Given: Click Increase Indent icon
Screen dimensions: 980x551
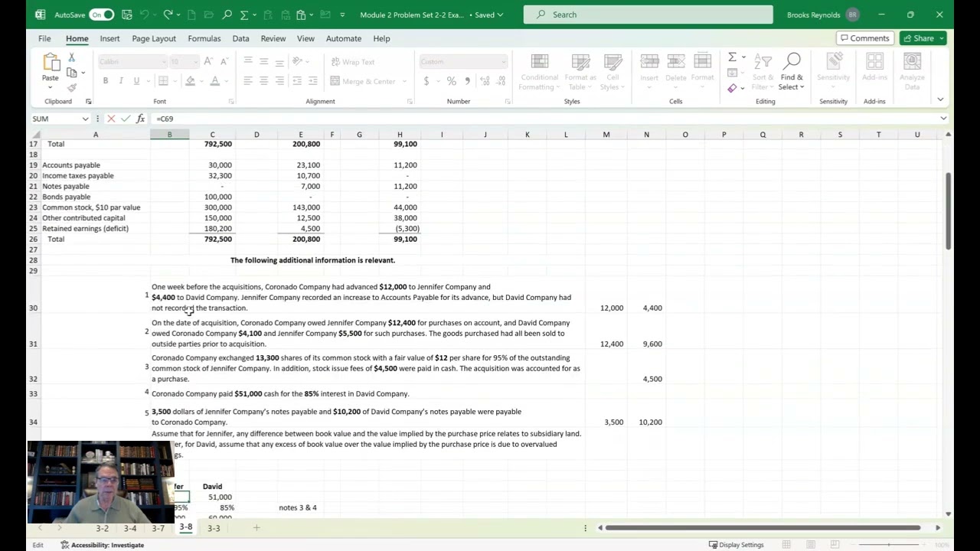Looking at the screenshot, I should (x=313, y=81).
